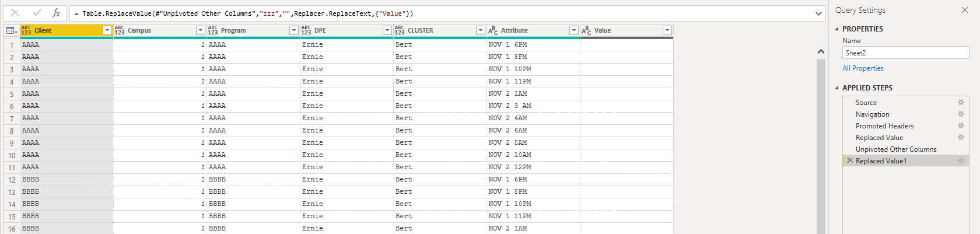This screenshot has width=980, height=234.
Task: Select the Client column header
Action: 66,30
